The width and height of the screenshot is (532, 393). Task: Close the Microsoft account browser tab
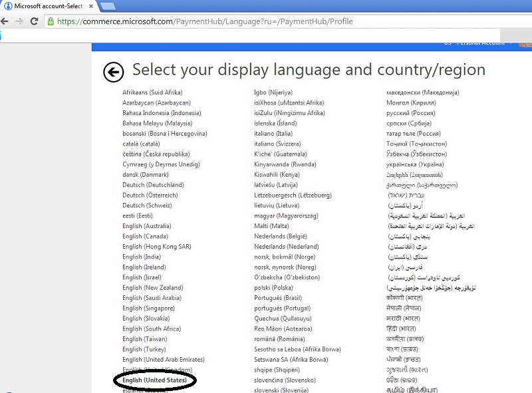[x=91, y=6]
